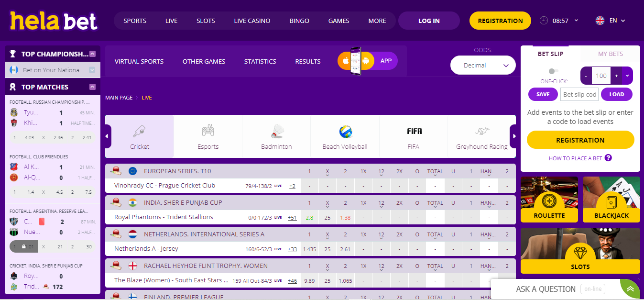Viewport: 644px width, 300px height.
Task: Open RESULTS link
Action: pos(308,61)
